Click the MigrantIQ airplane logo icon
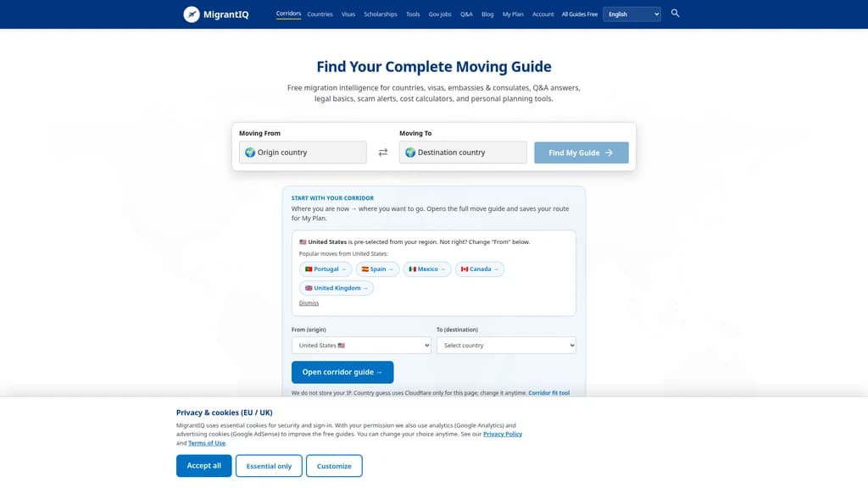This screenshot has width=868, height=488. tap(192, 14)
